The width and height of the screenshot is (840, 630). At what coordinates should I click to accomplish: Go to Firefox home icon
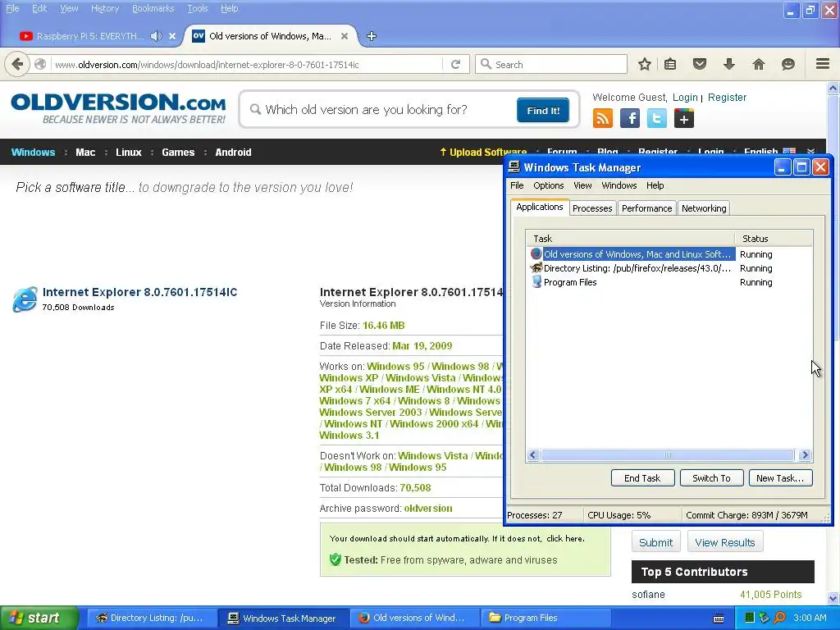click(x=759, y=64)
